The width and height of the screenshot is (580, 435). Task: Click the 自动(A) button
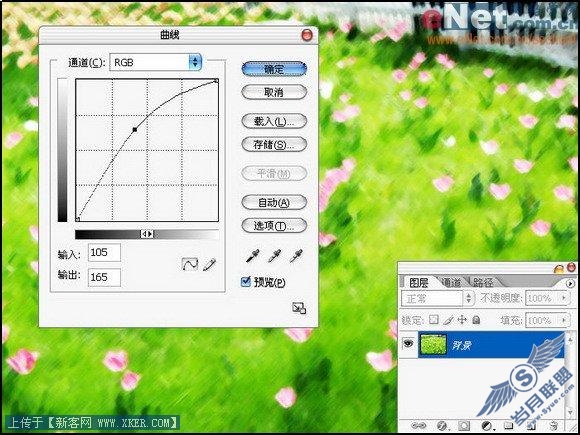274,202
